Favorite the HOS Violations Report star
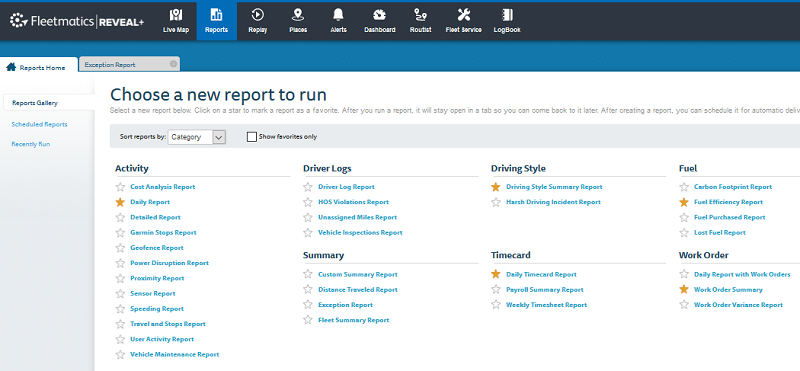The height and width of the screenshot is (371, 800). coord(308,202)
